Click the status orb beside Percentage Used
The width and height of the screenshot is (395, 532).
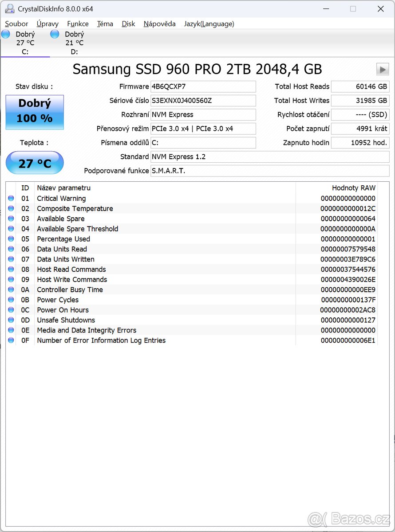pyautogui.click(x=11, y=239)
